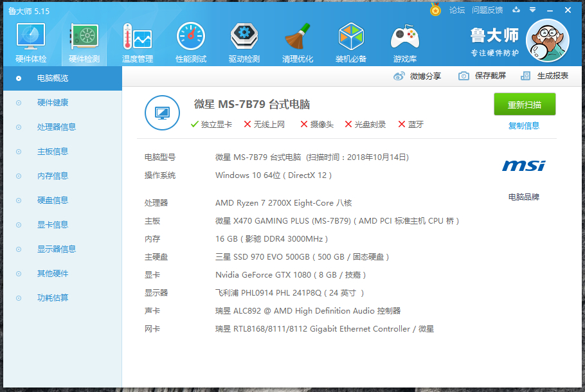Image resolution: width=585 pixels, height=392 pixels.
Task: Click 微博分享 text
Action: coord(426,76)
